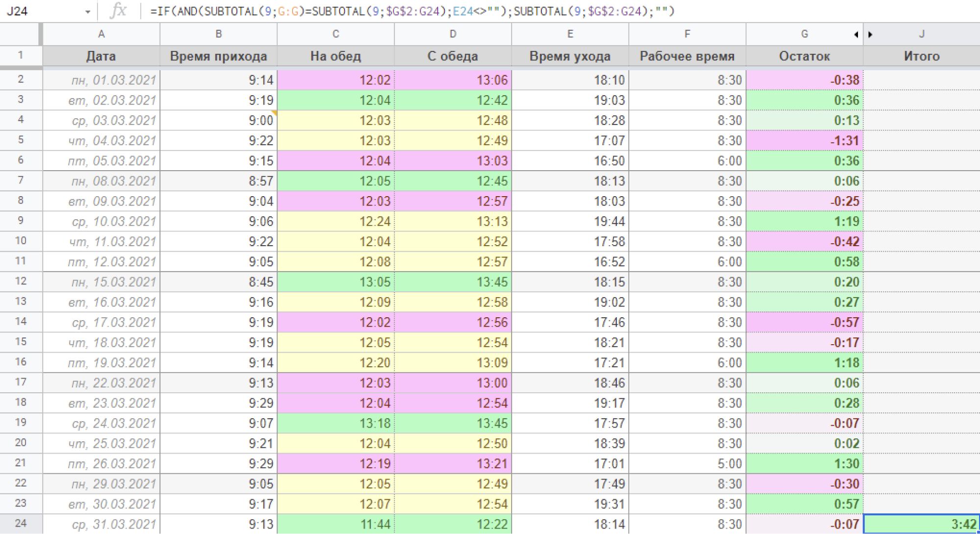980x534 pixels.
Task: Select remainder cell 0:02
Action: point(805,443)
